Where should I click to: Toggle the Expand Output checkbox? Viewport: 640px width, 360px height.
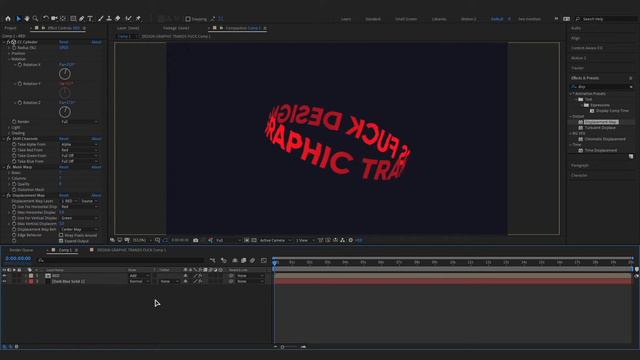pos(61,241)
